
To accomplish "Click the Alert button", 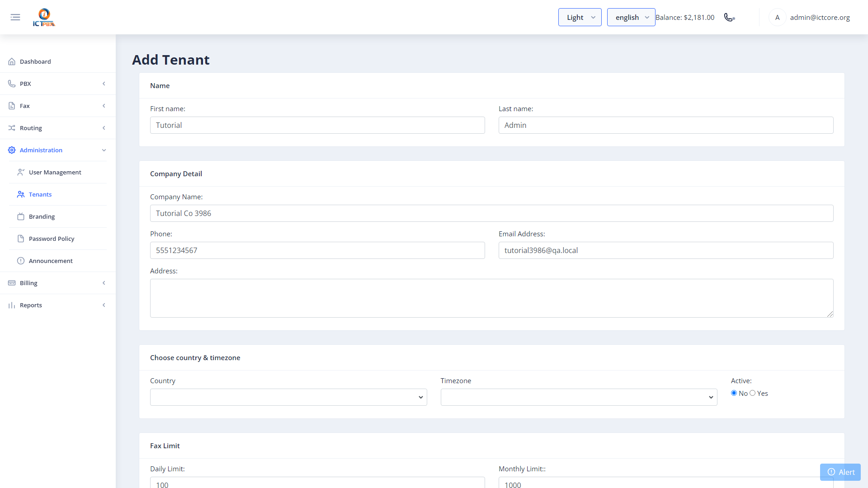I will tap(840, 472).
